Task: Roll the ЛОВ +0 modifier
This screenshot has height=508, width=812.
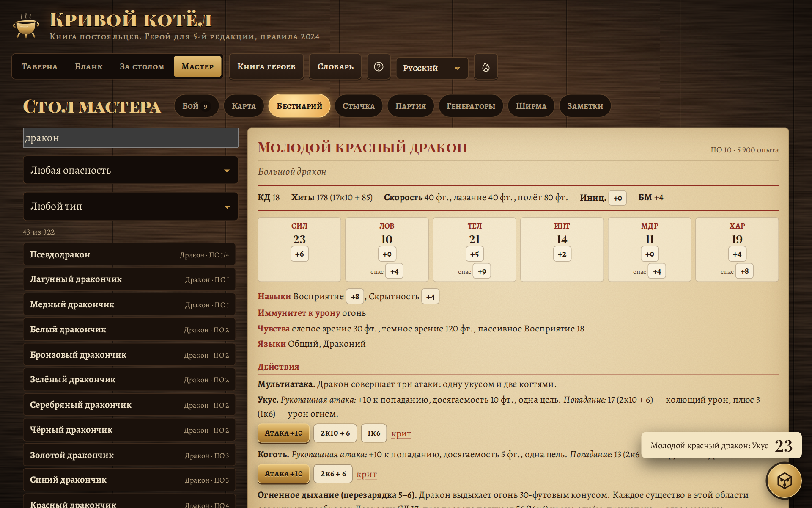Action: (387, 254)
